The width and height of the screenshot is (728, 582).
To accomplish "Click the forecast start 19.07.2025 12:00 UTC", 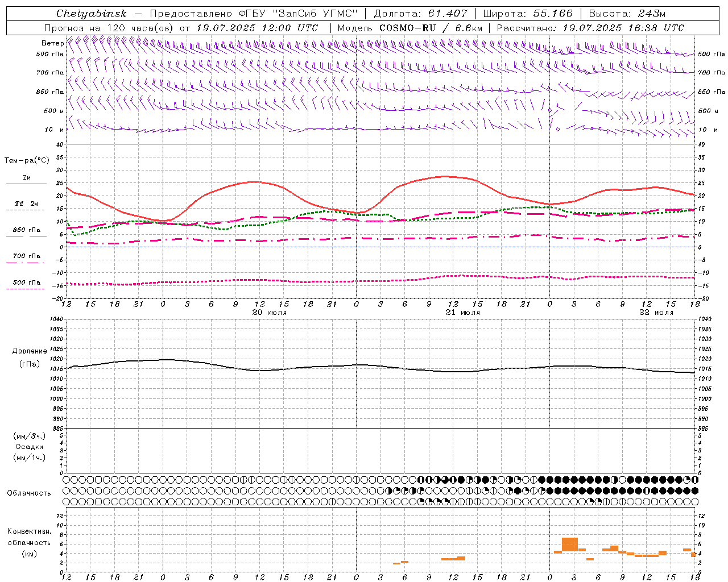I will tap(257, 28).
